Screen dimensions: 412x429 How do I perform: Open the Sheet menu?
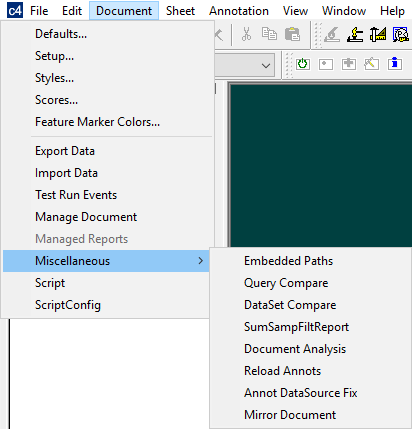tap(180, 11)
